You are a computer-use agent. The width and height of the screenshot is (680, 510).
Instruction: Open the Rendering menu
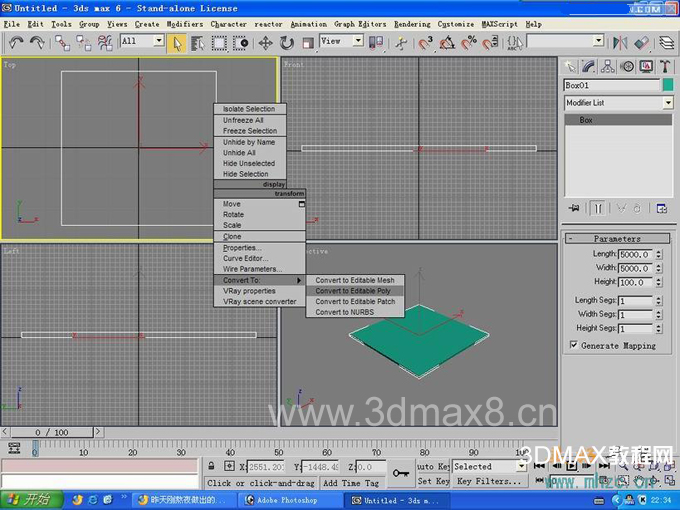[412, 24]
